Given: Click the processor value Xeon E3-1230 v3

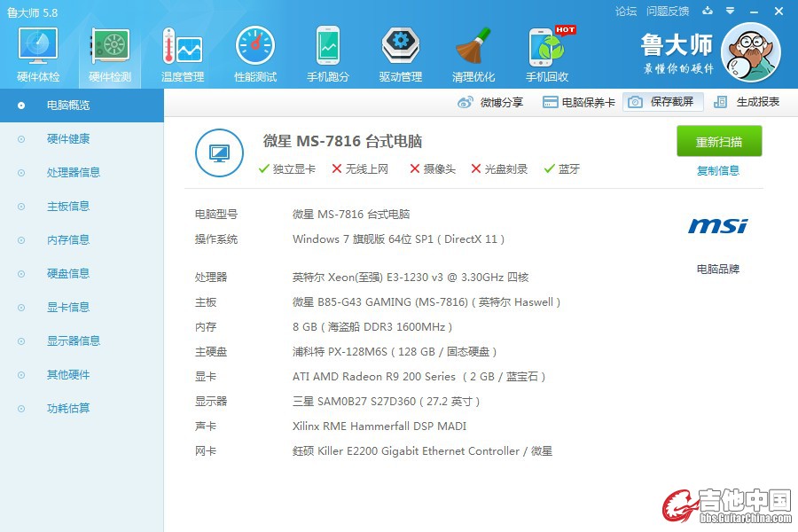Looking at the screenshot, I should pos(411,278).
